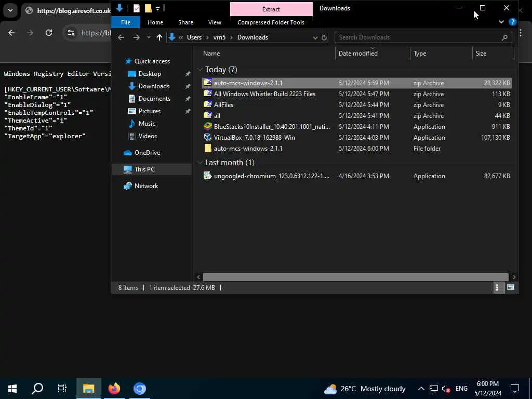
Task: Select Quick access in navigation pane
Action: pos(152,61)
